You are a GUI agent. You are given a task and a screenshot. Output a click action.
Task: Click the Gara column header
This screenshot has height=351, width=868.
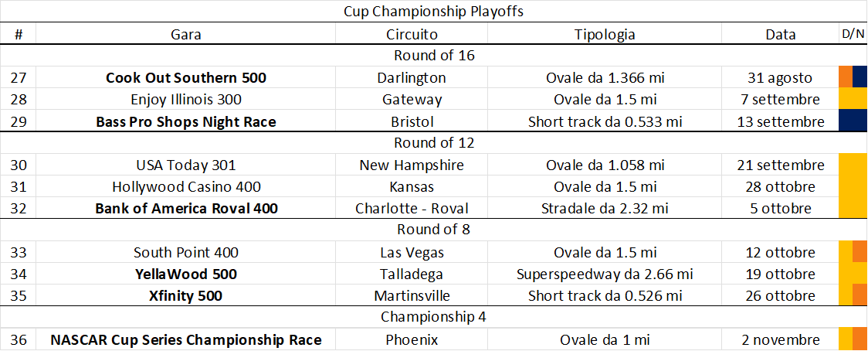pos(185,34)
